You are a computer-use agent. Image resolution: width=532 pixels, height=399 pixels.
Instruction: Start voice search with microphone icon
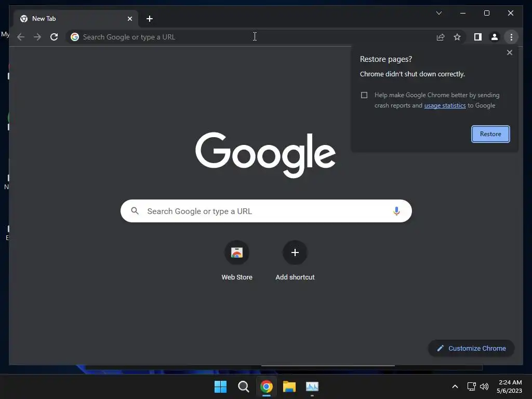coord(396,211)
